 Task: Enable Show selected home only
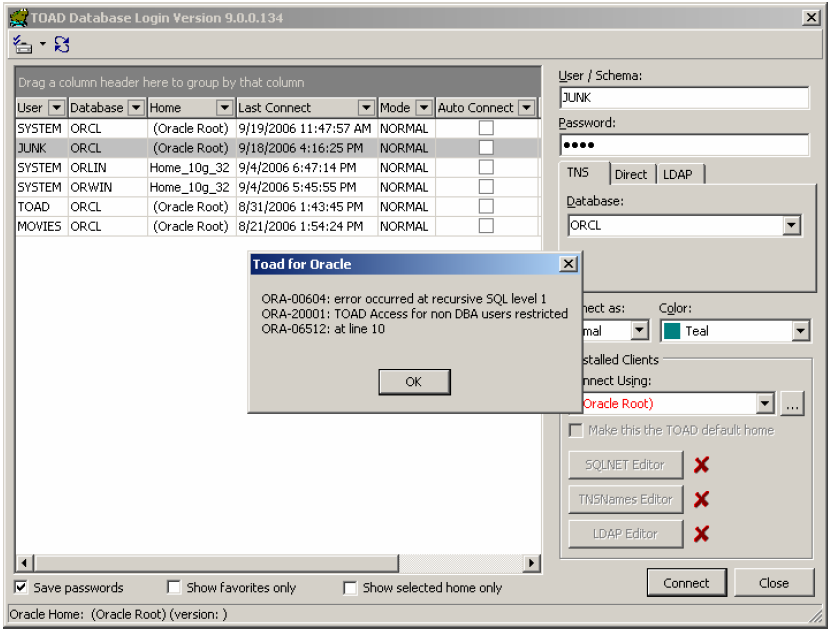(x=350, y=588)
